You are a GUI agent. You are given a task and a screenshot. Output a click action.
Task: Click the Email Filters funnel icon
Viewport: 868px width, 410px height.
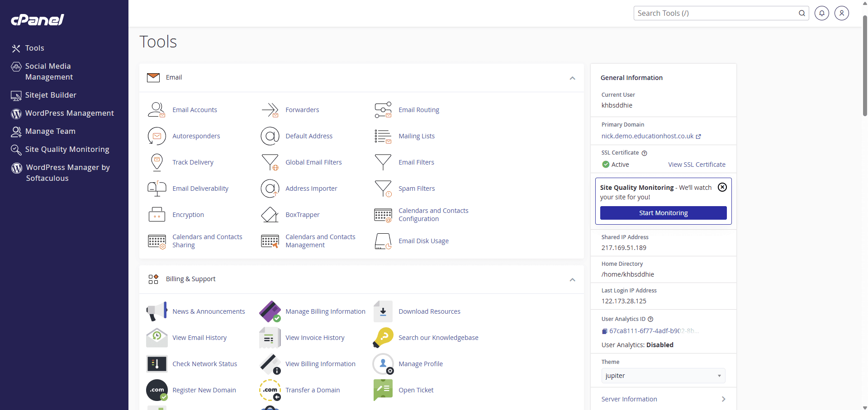pyautogui.click(x=383, y=162)
